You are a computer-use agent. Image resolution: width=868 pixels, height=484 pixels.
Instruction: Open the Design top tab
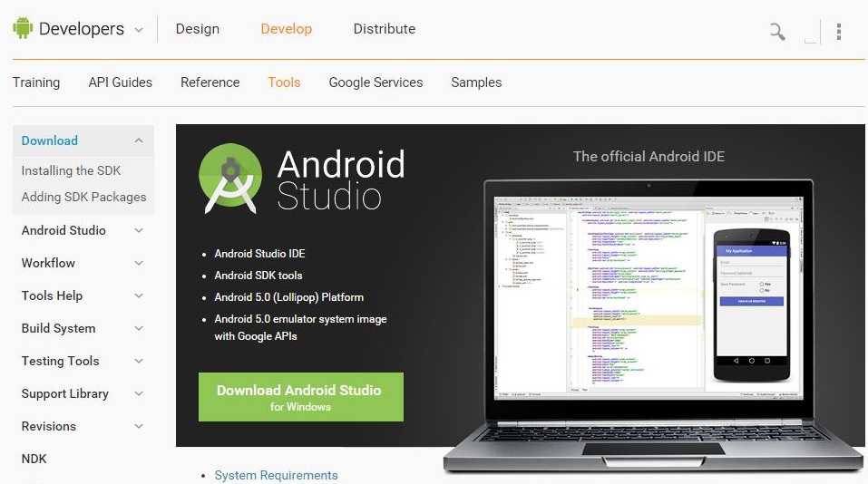pyautogui.click(x=198, y=29)
